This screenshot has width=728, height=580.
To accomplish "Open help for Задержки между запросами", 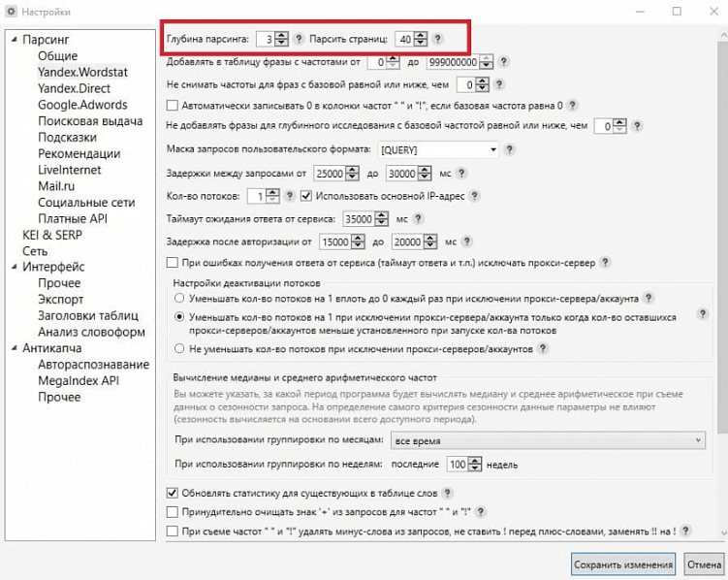I will (461, 174).
